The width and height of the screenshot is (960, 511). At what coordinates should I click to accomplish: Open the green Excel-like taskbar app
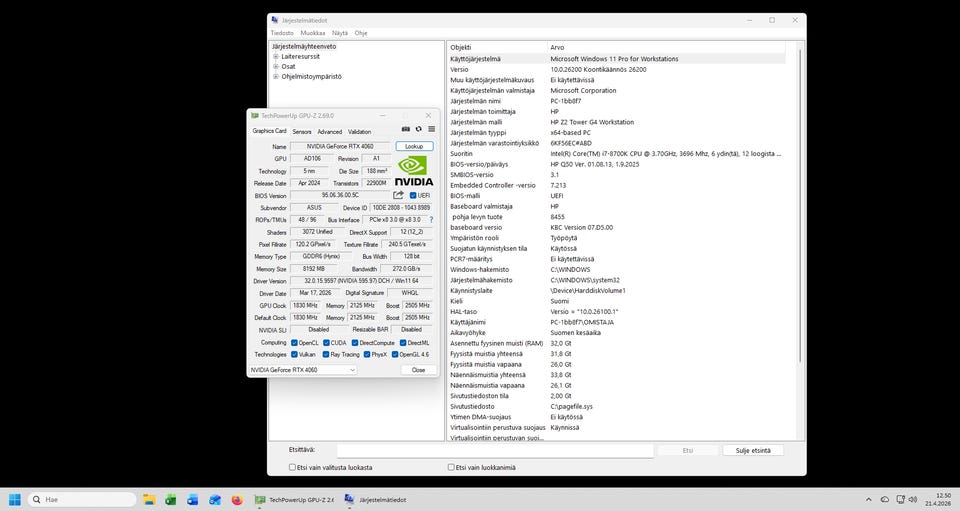pyautogui.click(x=171, y=499)
